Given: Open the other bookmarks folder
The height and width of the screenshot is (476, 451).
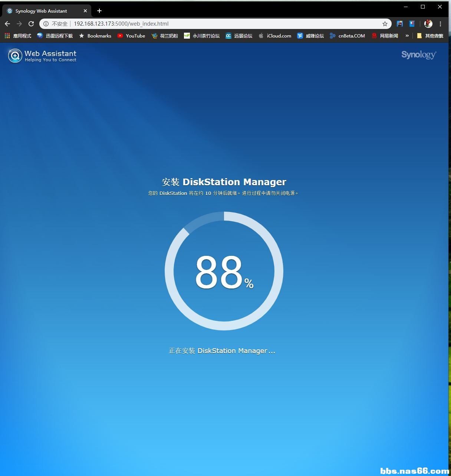Looking at the screenshot, I should point(430,36).
